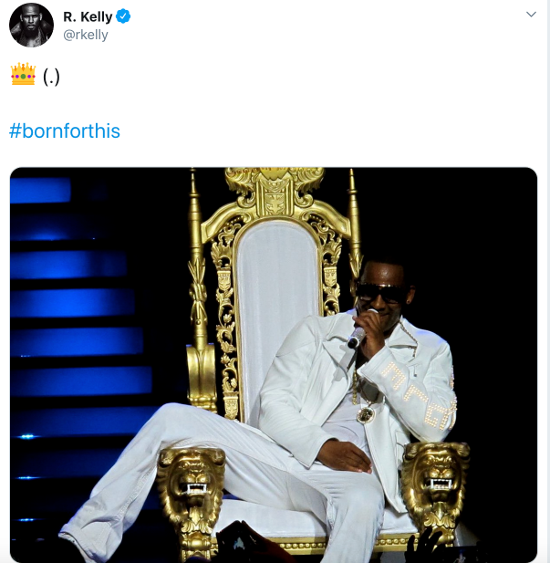Image resolution: width=550 pixels, height=563 pixels.
Task: Click the blue verified badge checkmark
Action: 123,17
